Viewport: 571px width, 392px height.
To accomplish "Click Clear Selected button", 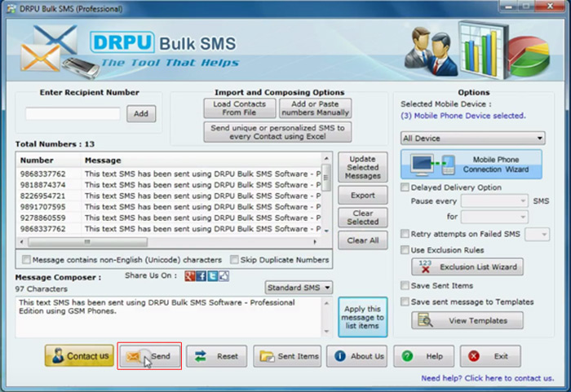I will [363, 218].
